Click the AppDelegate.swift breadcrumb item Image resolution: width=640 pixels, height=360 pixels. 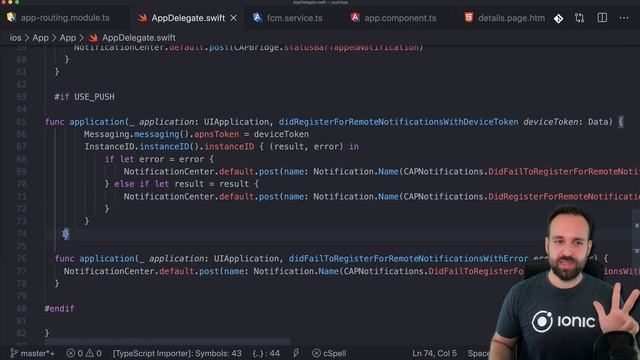[139, 38]
